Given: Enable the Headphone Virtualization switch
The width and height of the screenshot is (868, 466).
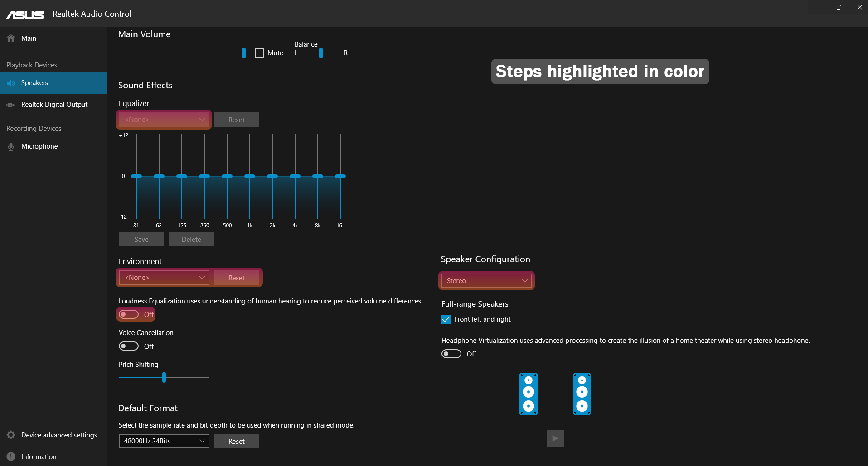Looking at the screenshot, I should pyautogui.click(x=451, y=354).
